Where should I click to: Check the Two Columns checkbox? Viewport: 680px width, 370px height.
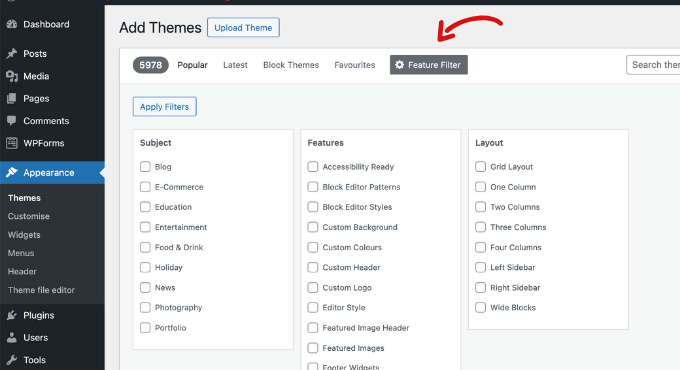click(x=481, y=207)
